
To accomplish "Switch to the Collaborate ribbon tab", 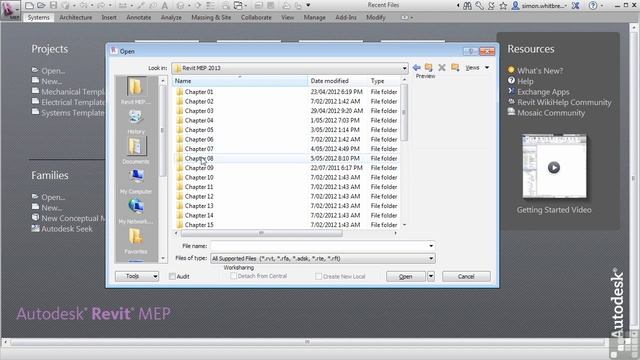I will (256, 18).
